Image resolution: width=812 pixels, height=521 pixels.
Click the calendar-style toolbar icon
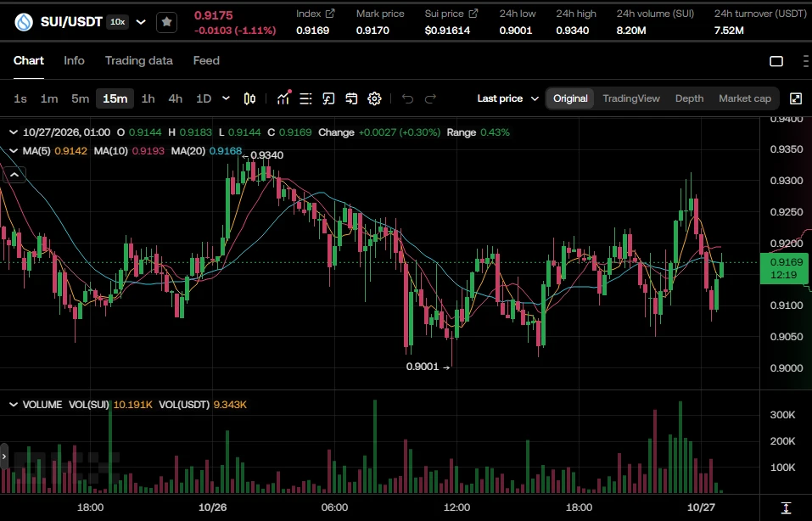(x=351, y=98)
